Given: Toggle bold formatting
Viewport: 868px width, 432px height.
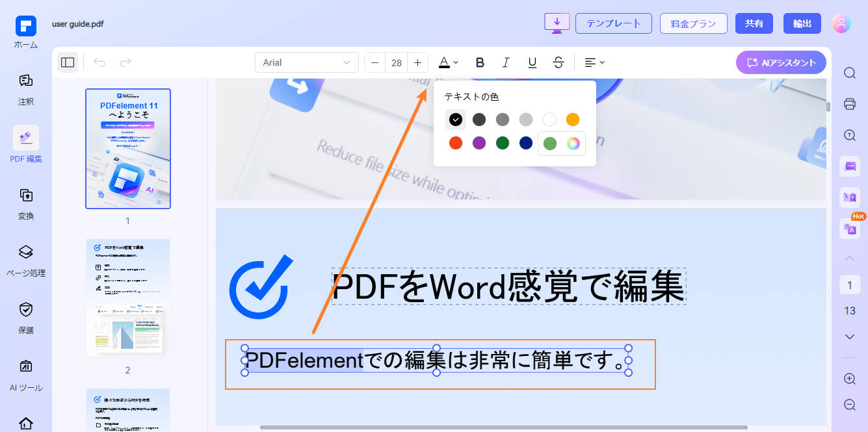Looking at the screenshot, I should click(x=480, y=62).
